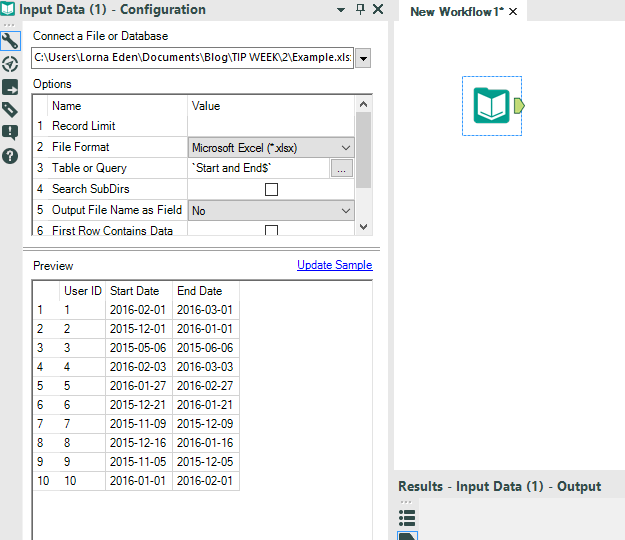Viewport: 625px width, 540px height.
Task: Click Start Date cell 2016-01-01
Action: pos(138,481)
